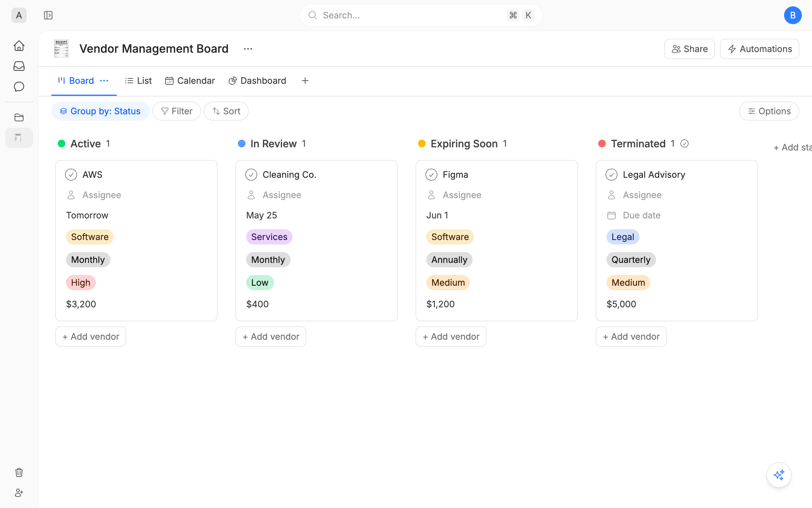Screen dimensions: 812x508
Task: Open the AWS High priority tag
Action: (81, 283)
